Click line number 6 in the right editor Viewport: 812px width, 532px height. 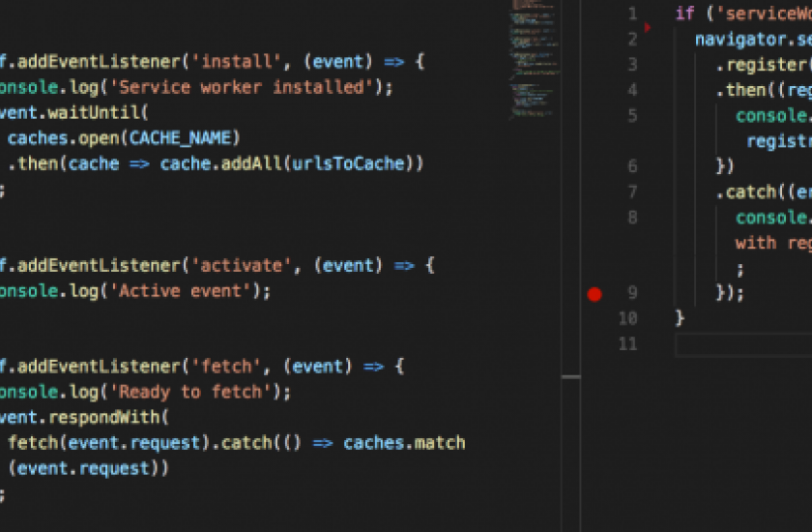[632, 166]
